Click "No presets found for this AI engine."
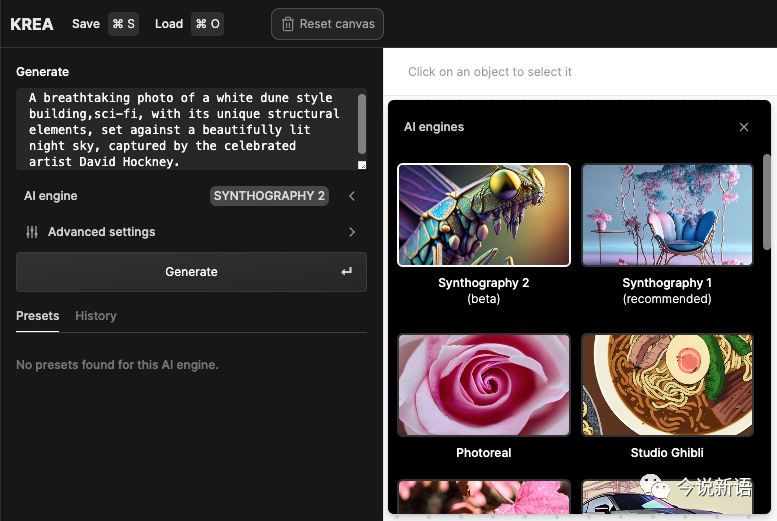777x521 pixels. click(x=117, y=365)
